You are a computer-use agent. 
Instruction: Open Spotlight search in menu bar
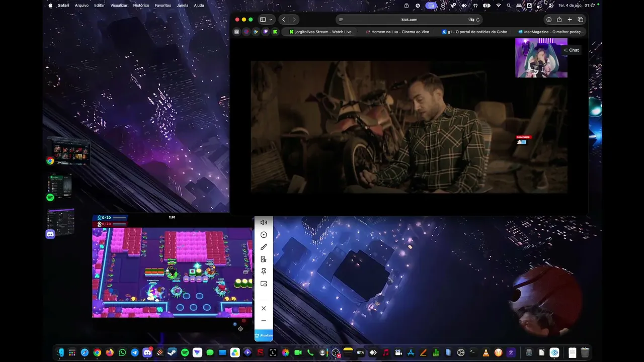pos(509,6)
